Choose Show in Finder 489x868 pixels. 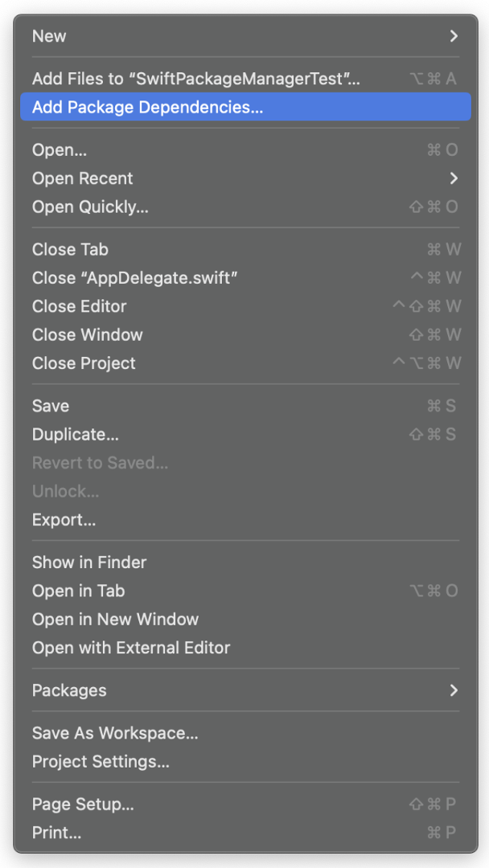(245, 563)
